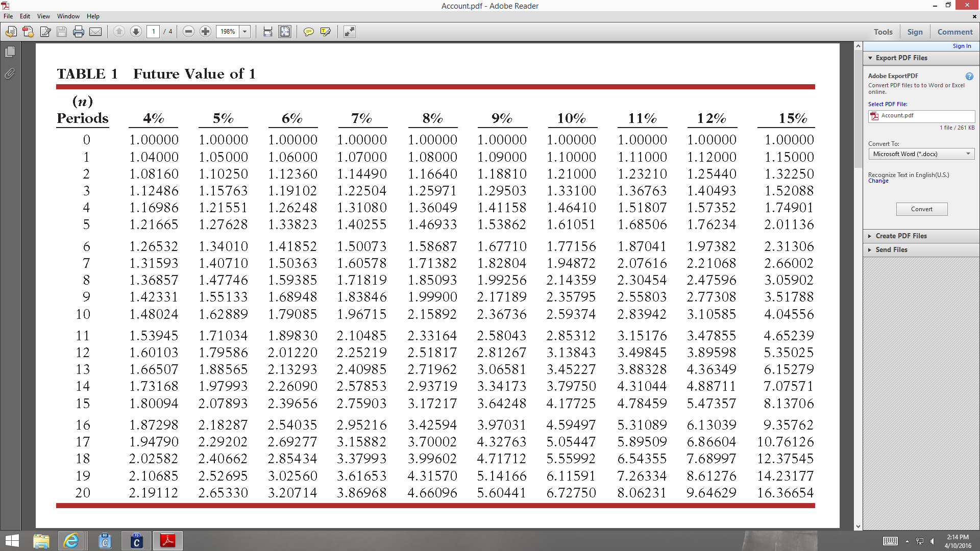
Task: Click the Add comment/sticky note icon
Action: 308,32
